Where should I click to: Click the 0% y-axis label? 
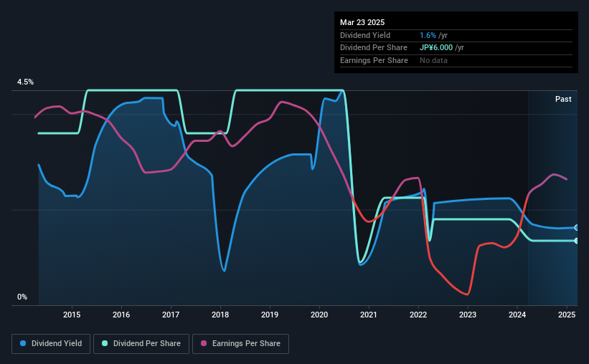point(22,297)
